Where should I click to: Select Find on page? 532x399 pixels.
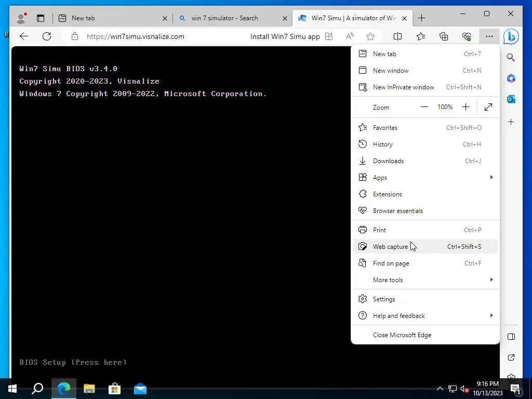425,263
